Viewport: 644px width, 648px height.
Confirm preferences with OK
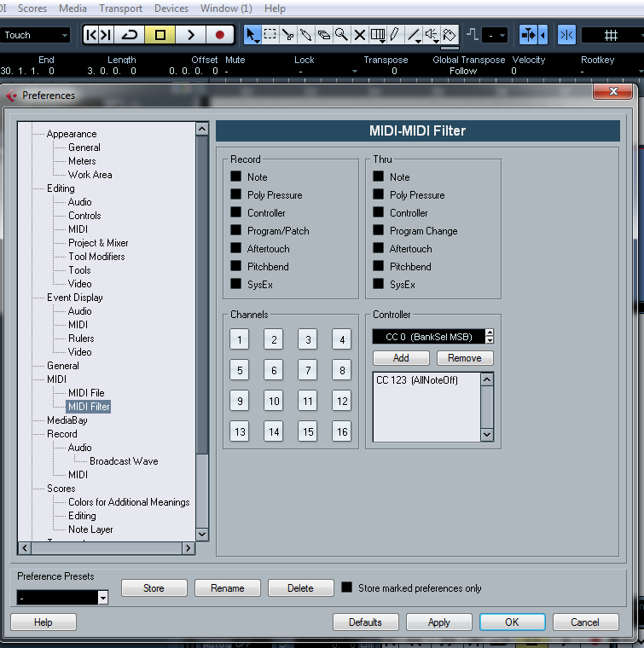(x=512, y=622)
